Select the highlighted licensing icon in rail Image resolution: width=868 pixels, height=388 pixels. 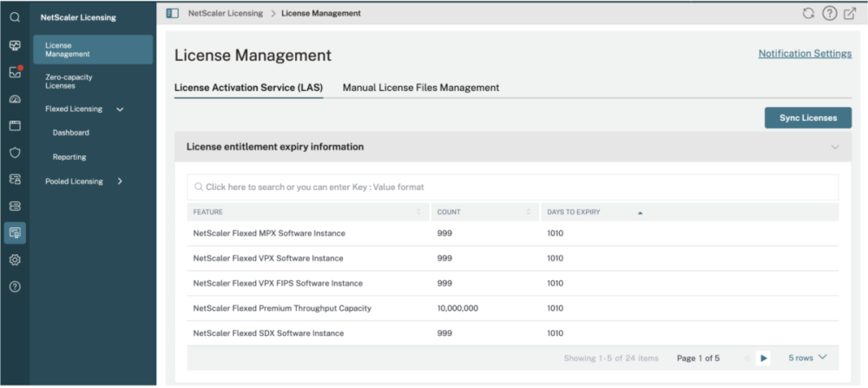[x=15, y=233]
